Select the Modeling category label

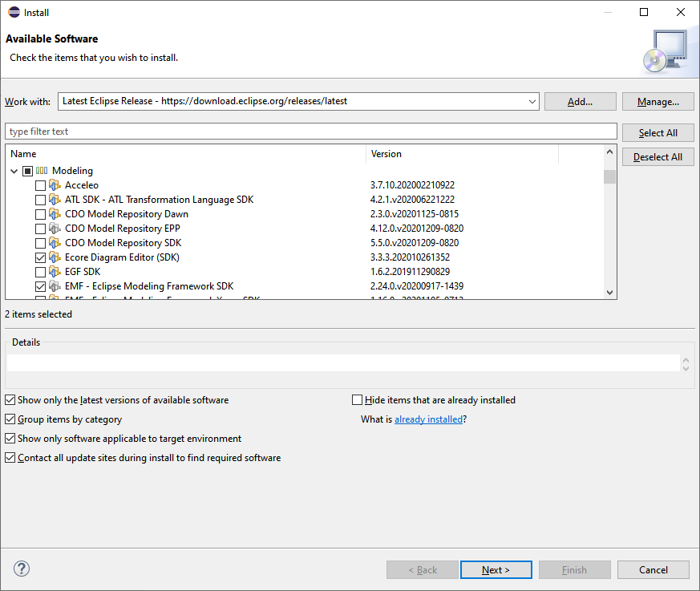point(72,171)
